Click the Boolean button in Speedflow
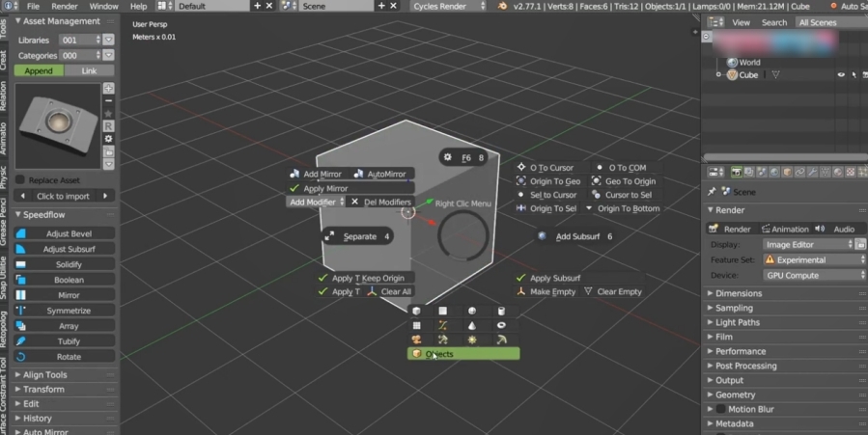868x435 pixels. [x=65, y=281]
